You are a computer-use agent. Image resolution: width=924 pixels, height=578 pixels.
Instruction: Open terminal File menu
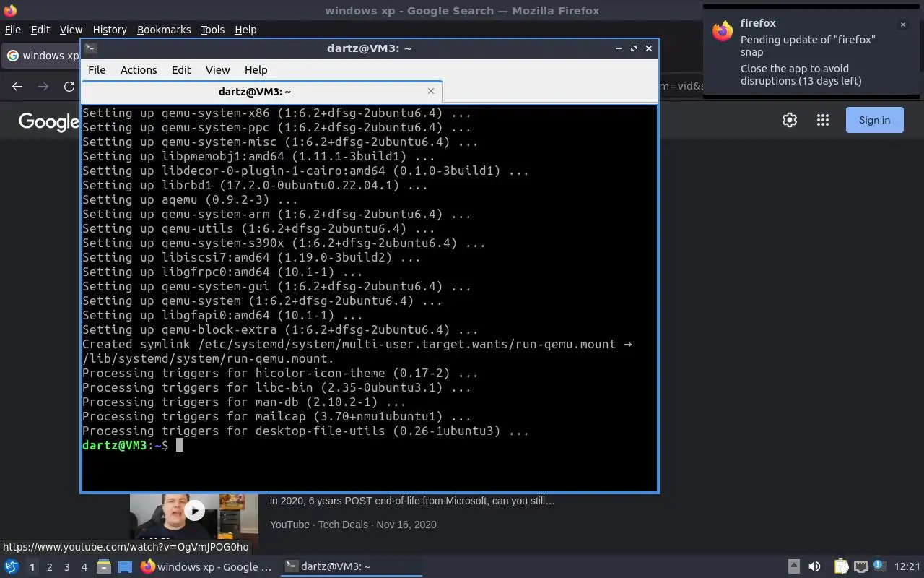(97, 70)
